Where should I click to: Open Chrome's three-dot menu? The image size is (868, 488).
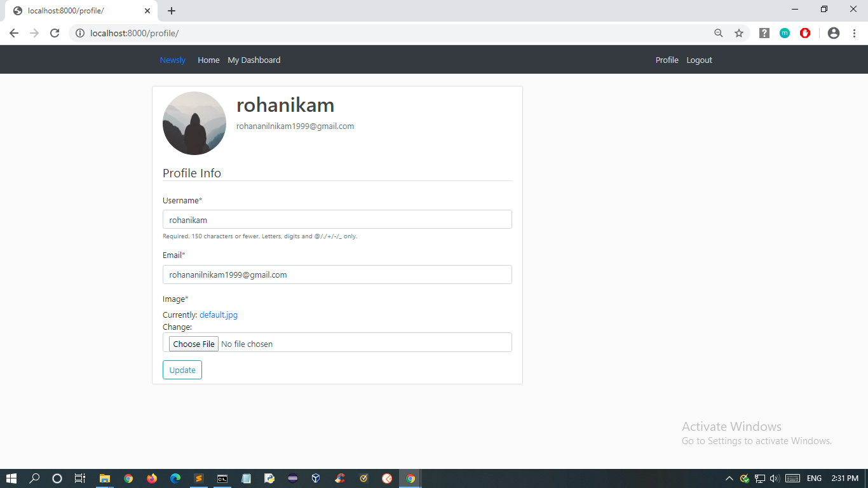click(x=854, y=33)
